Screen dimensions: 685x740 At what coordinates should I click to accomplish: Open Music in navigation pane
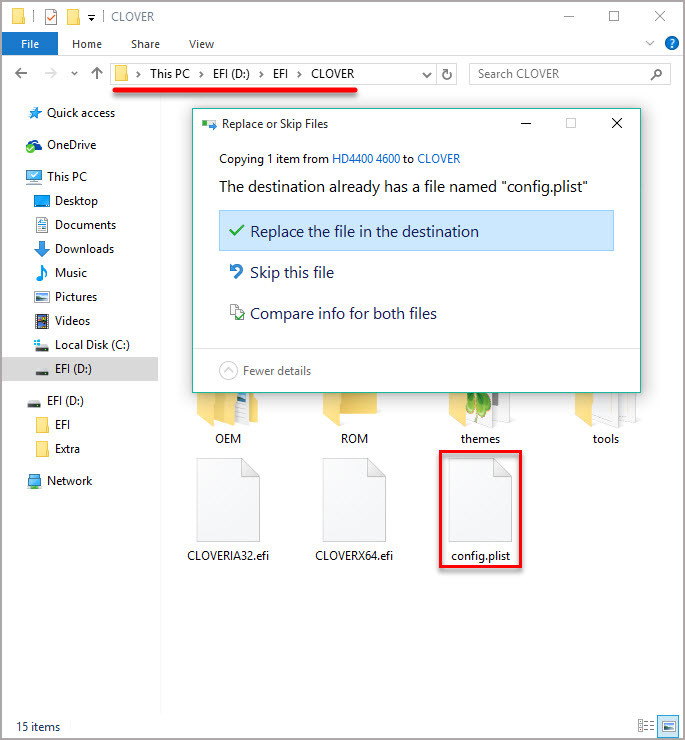click(61, 273)
